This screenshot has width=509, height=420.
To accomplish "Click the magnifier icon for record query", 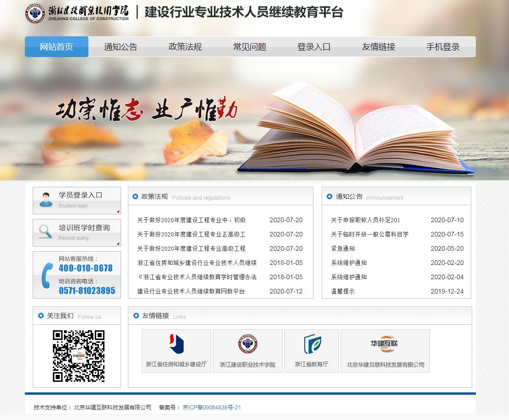I will click(46, 232).
